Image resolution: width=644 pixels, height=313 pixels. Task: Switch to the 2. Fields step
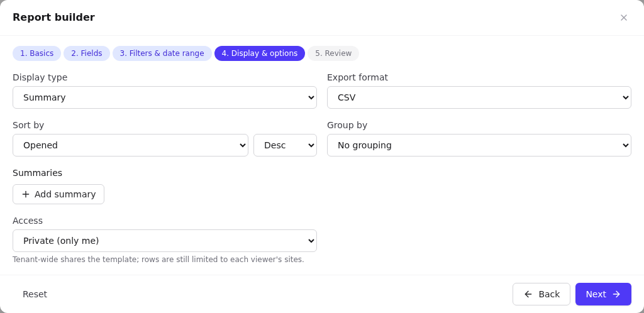[87, 53]
